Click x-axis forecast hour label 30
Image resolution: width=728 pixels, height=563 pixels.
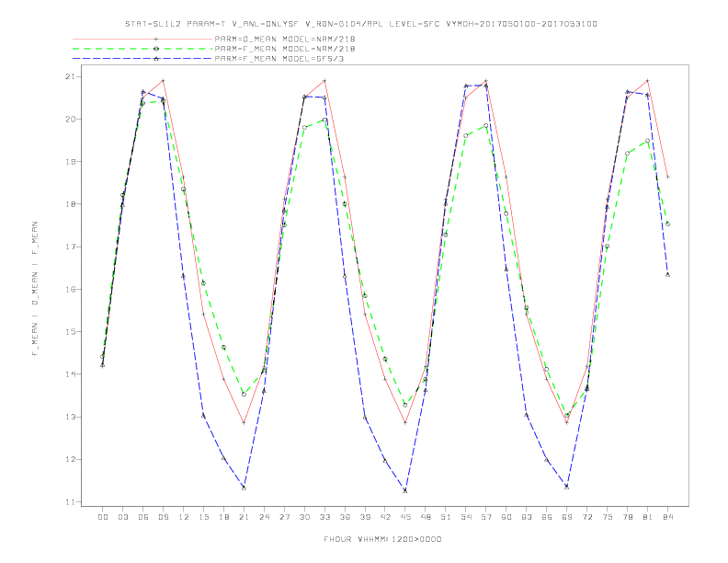click(304, 517)
